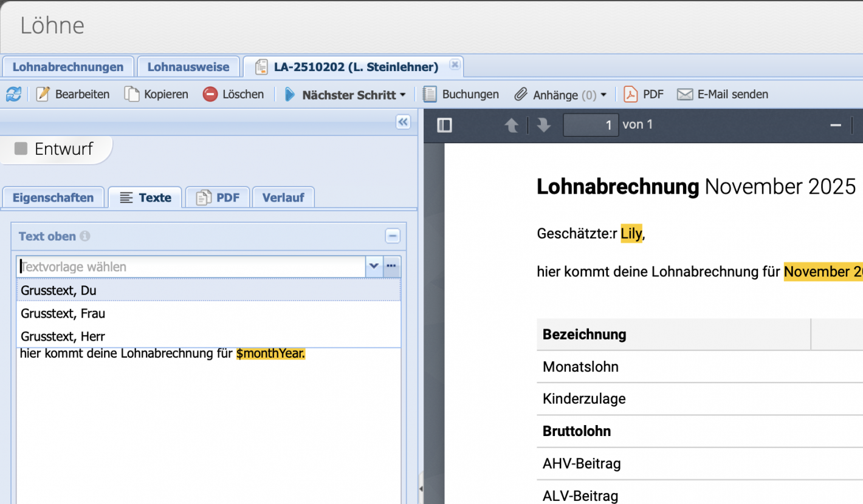Click the Anhänge paperclip icon
863x504 pixels.
click(x=520, y=94)
